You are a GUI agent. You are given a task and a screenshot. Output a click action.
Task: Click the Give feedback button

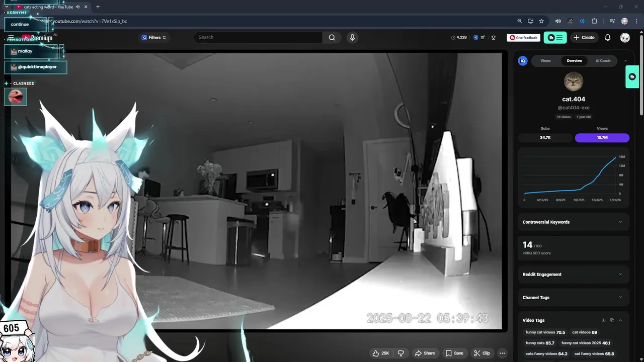click(x=523, y=38)
